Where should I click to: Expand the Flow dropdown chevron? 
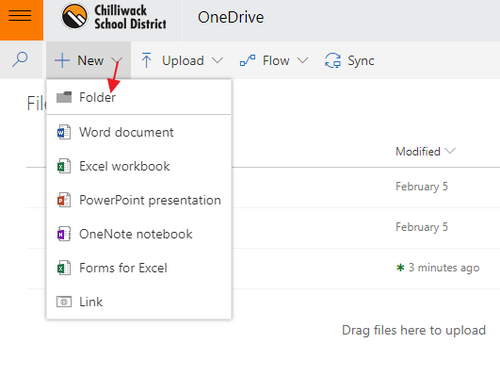click(x=303, y=60)
